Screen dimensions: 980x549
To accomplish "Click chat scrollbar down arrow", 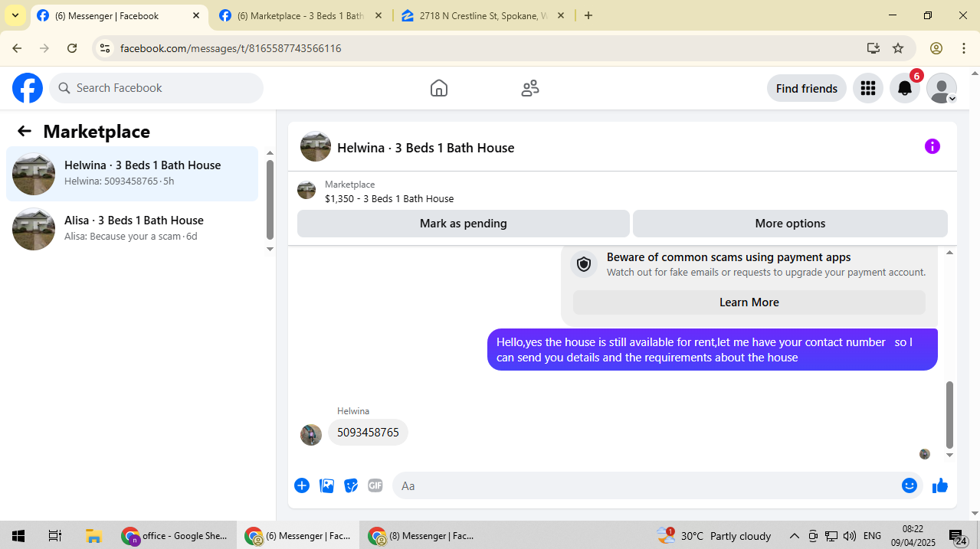I will (x=950, y=455).
